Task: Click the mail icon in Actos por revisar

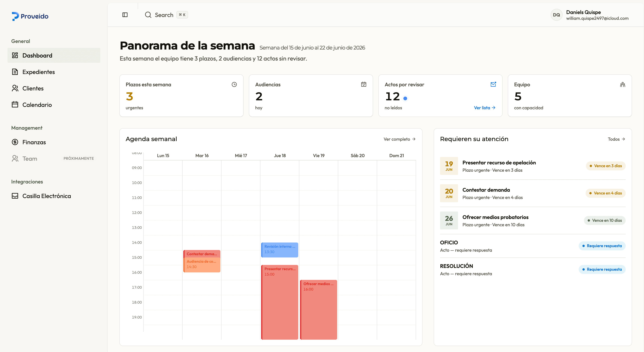Action: click(493, 84)
